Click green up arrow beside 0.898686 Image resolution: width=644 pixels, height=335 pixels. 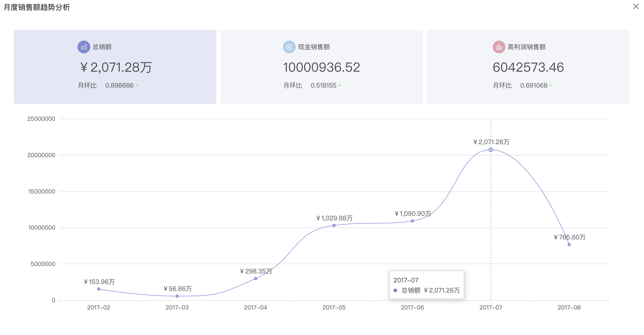pos(137,85)
